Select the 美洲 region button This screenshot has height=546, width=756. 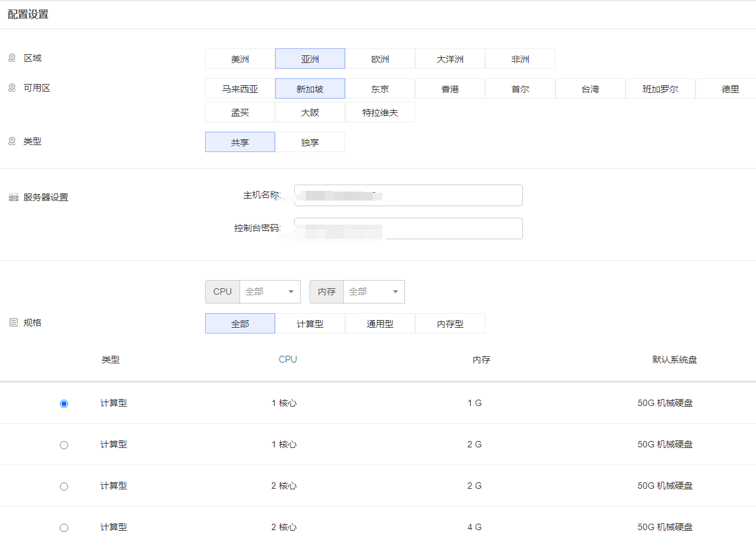(x=240, y=59)
